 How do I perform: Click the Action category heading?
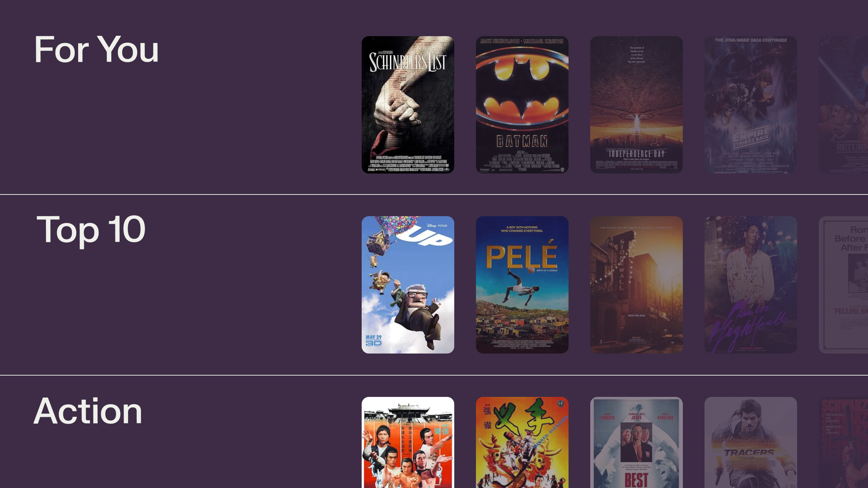pos(88,411)
